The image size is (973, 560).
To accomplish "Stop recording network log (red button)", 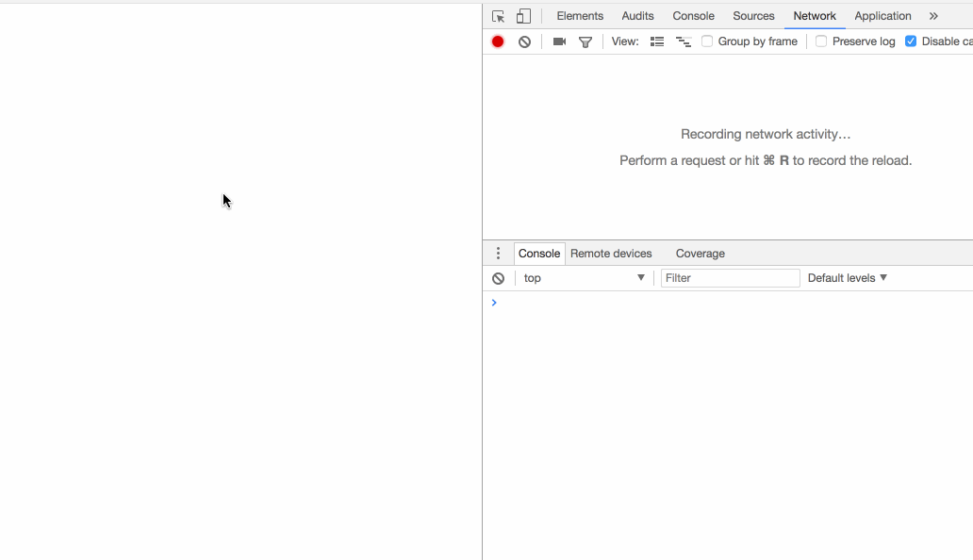I will coord(497,41).
